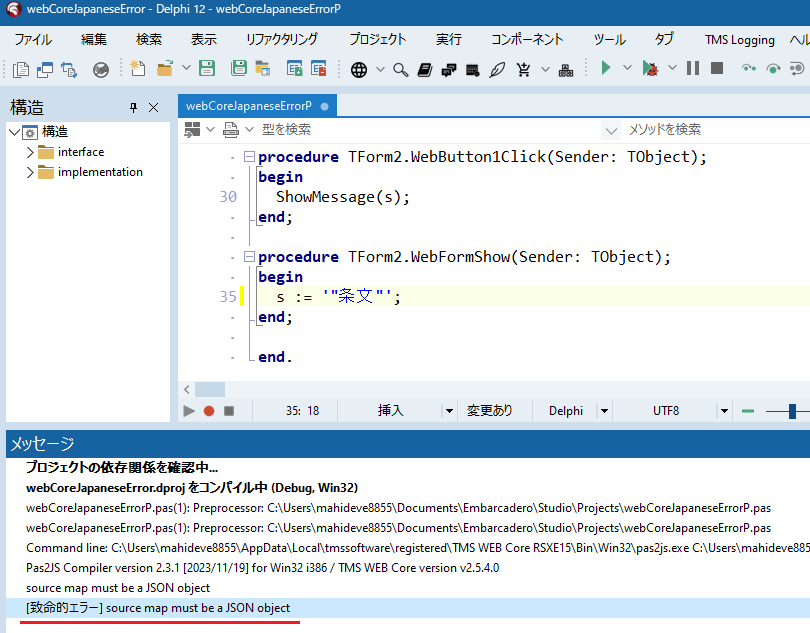Click the zoom out minus button
The width and height of the screenshot is (810, 633).
pos(747,411)
